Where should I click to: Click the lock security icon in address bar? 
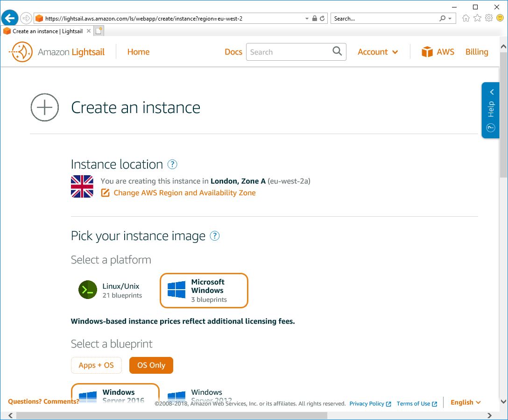pos(314,19)
